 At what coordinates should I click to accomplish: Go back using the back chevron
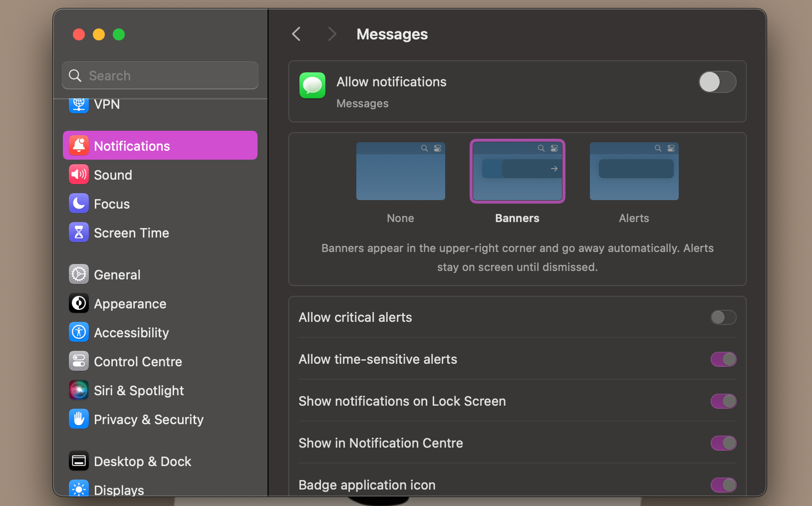(x=295, y=33)
